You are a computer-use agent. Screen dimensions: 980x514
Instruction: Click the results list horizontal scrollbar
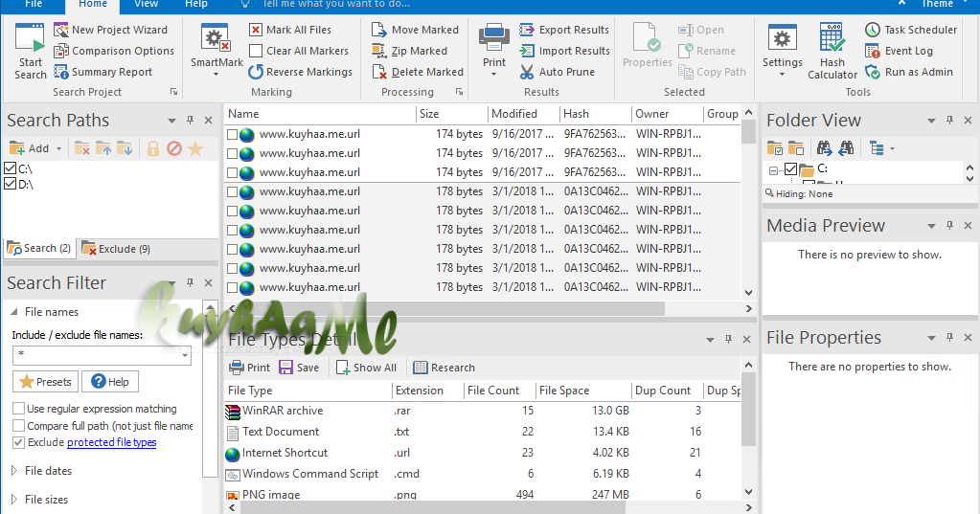pyautogui.click(x=451, y=308)
